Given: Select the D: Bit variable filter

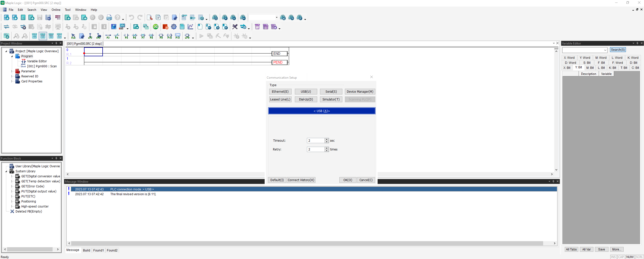Looking at the screenshot, I should coord(633,63).
